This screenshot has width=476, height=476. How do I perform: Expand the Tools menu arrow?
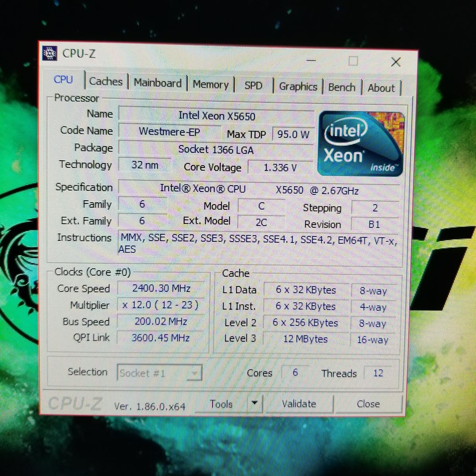255,404
